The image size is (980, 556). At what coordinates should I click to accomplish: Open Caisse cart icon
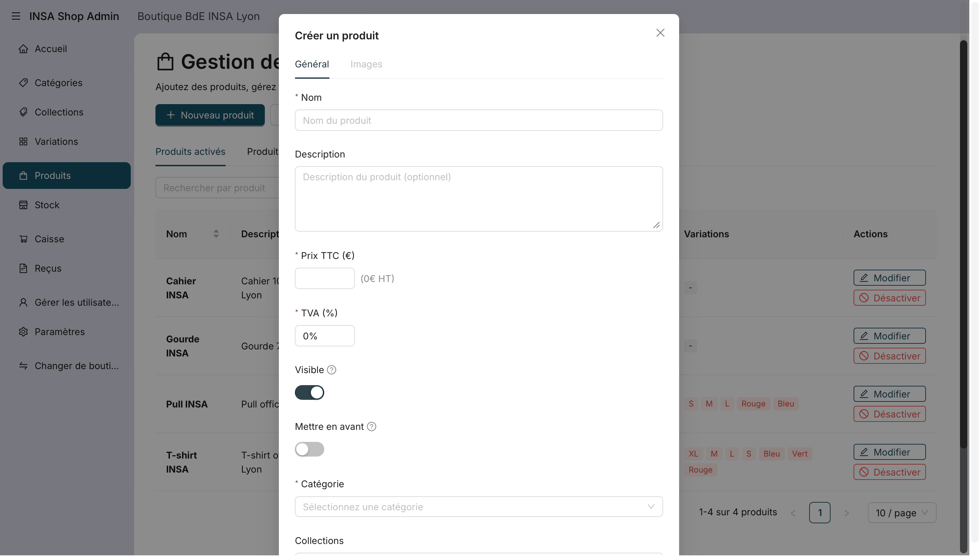click(x=23, y=239)
